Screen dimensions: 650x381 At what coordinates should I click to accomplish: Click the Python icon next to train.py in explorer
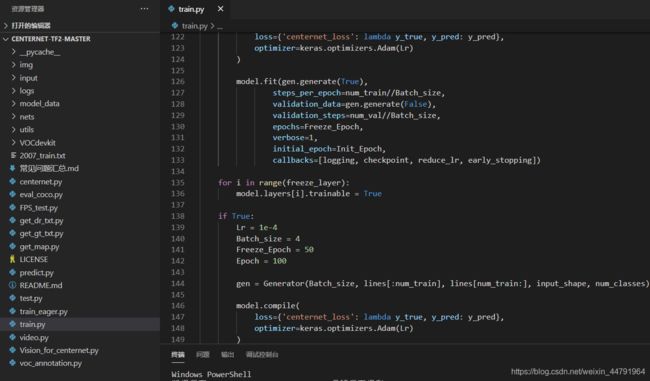[12, 324]
